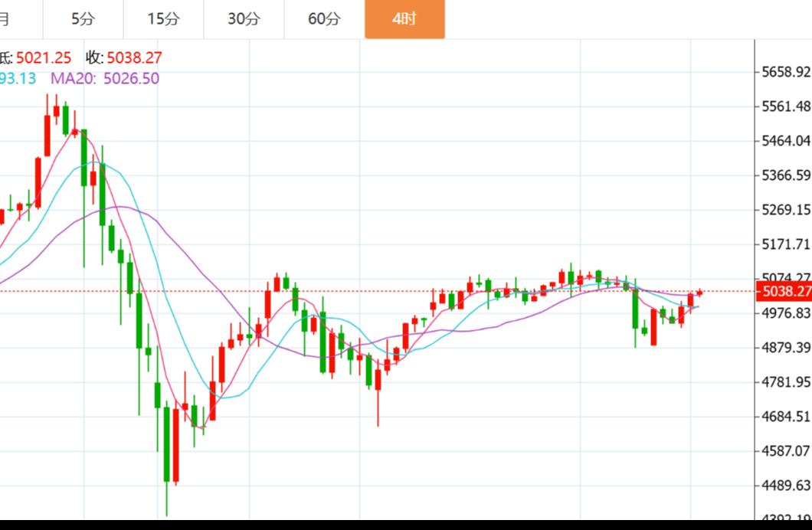The image size is (812, 530).
Task: Choose the 60分 timeframe tab
Action: (324, 19)
